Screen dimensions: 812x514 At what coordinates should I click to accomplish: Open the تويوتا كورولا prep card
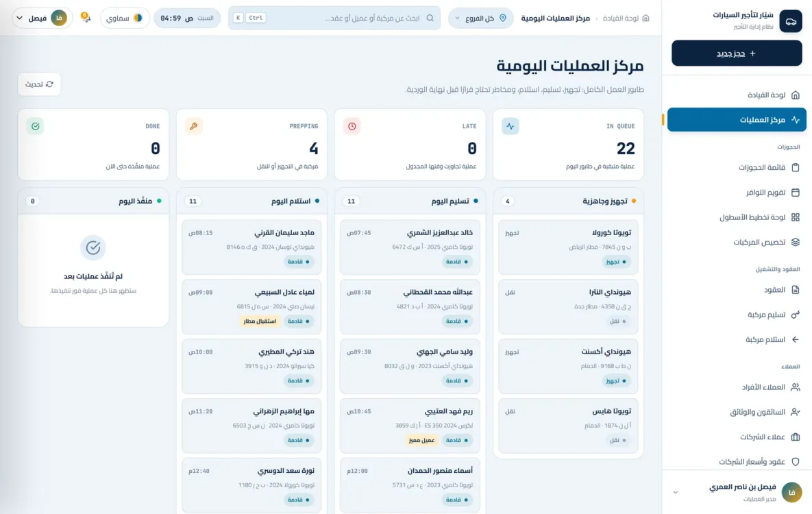pos(568,247)
